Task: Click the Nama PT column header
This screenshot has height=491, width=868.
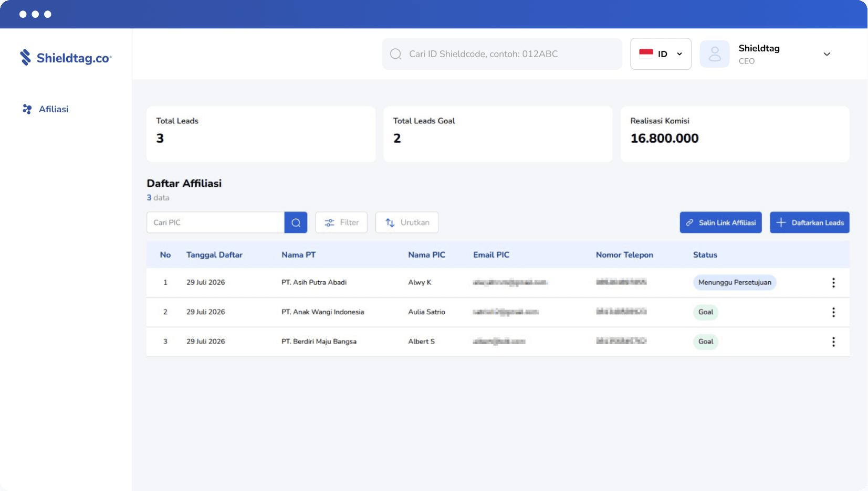Action: pyautogui.click(x=298, y=255)
